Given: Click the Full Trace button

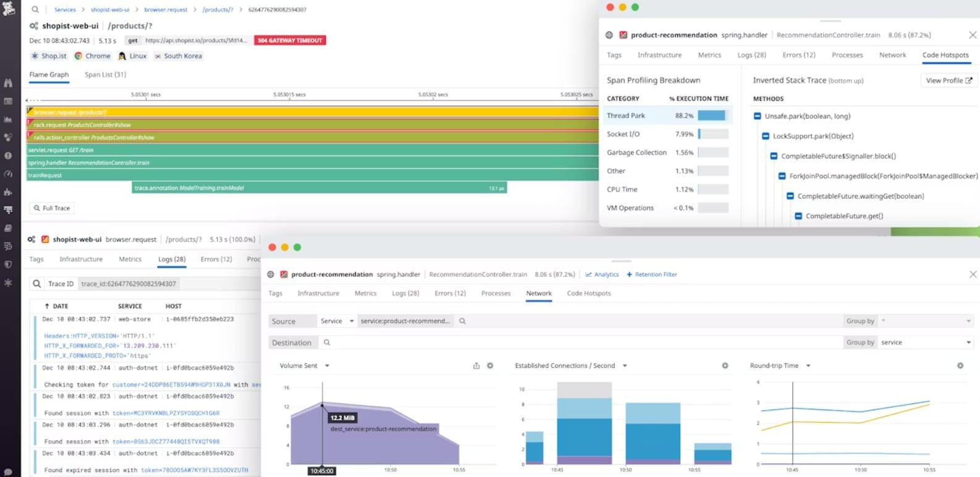Looking at the screenshot, I should pos(52,208).
